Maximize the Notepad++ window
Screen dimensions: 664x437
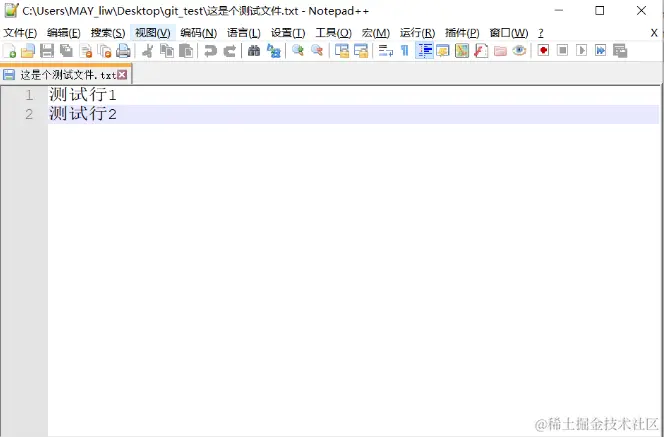600,11
